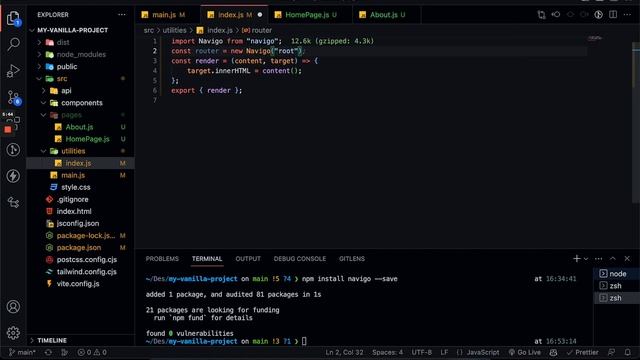Open the Search view in activity bar
This screenshot has height=360, width=640.
(13, 44)
